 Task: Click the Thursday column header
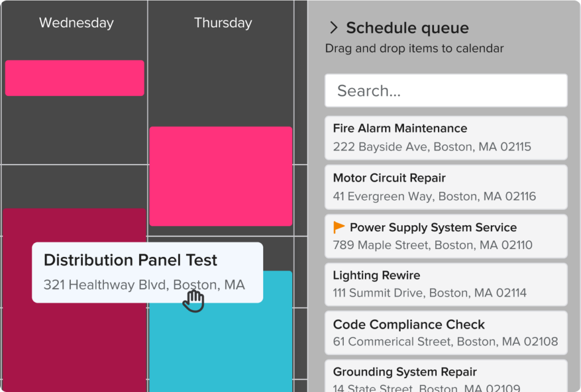(222, 23)
